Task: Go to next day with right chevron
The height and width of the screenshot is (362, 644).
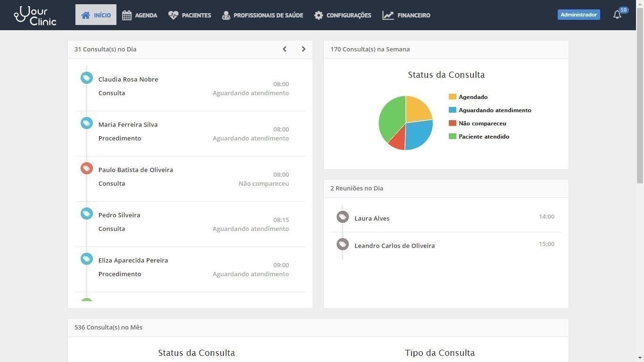Action: [x=303, y=49]
